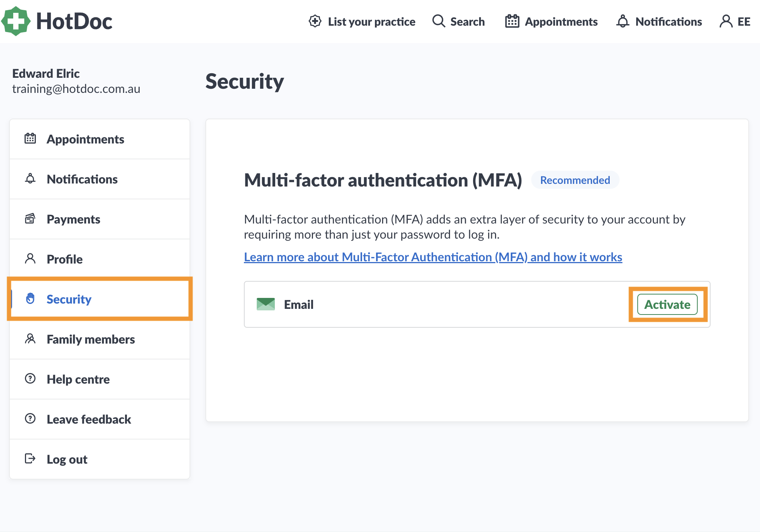Activate email multi-factor authentication
The width and height of the screenshot is (760, 532).
pos(667,304)
